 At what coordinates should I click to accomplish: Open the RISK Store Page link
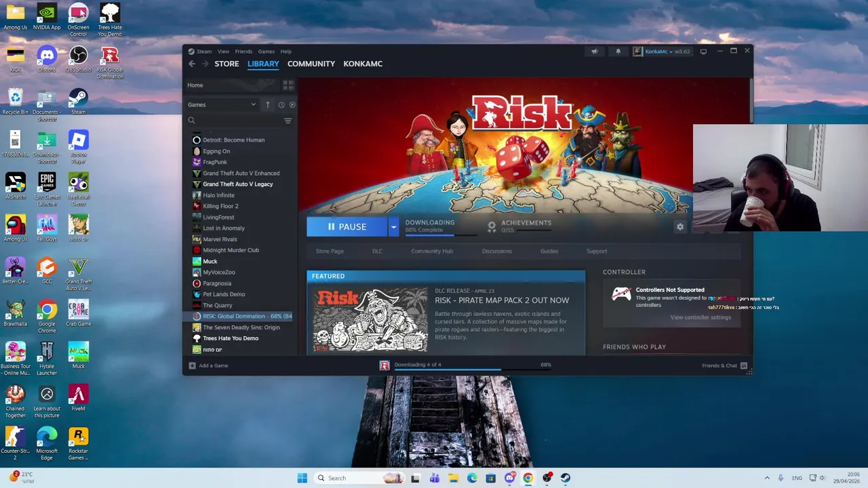[330, 251]
